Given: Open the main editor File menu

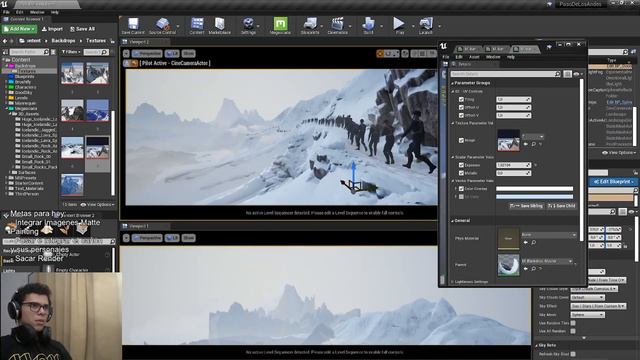Looking at the screenshot, I should 6,12.
